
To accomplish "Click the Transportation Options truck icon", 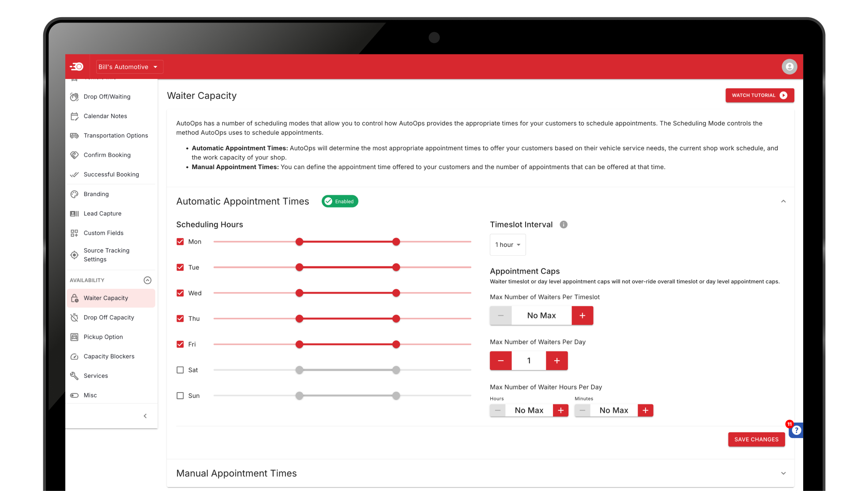I will click(74, 136).
